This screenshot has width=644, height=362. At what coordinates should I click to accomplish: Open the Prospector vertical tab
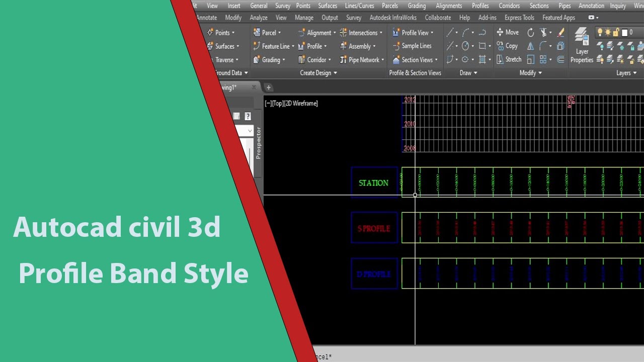[x=259, y=143]
